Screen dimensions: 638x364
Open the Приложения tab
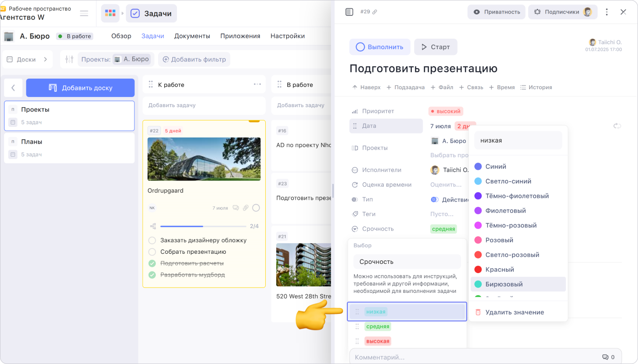240,36
